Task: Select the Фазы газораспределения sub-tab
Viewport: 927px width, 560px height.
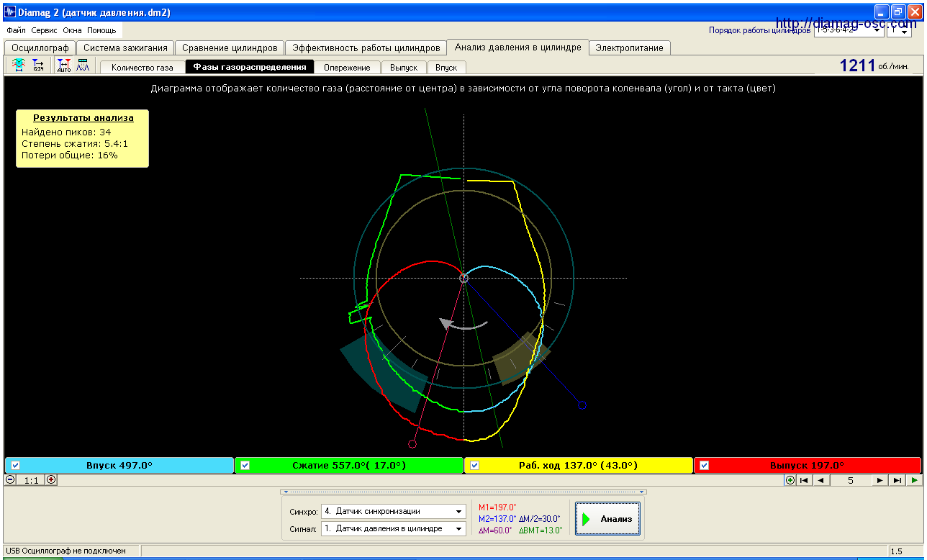Action: pos(250,67)
